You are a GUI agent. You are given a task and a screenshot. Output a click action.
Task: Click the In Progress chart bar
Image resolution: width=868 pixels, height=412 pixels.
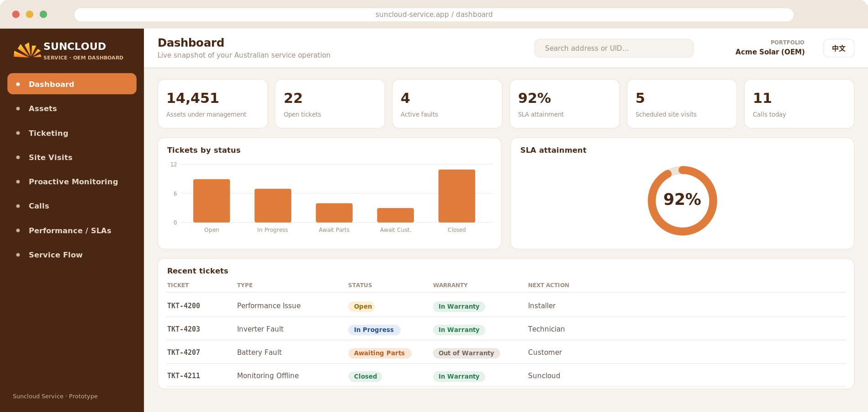click(x=273, y=206)
